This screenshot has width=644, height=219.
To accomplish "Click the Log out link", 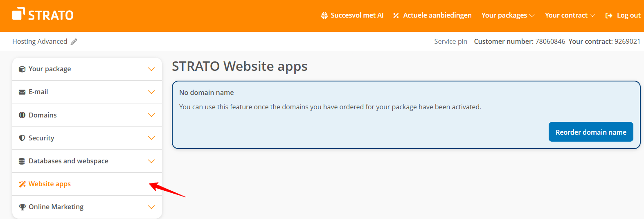I will click(623, 16).
